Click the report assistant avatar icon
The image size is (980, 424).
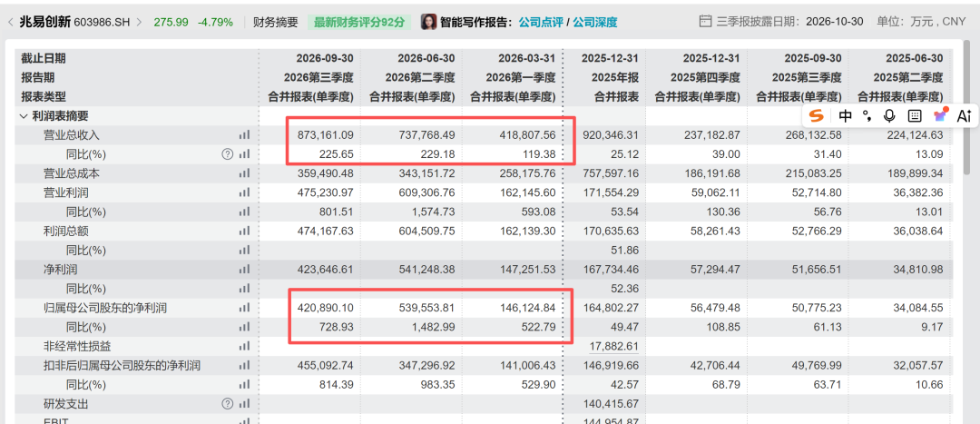point(428,22)
